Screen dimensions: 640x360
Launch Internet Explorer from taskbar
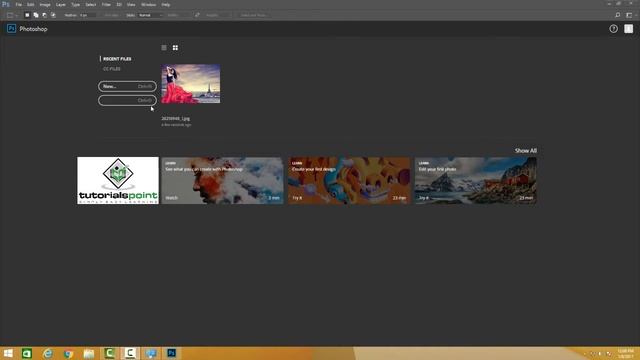[x=48, y=353]
